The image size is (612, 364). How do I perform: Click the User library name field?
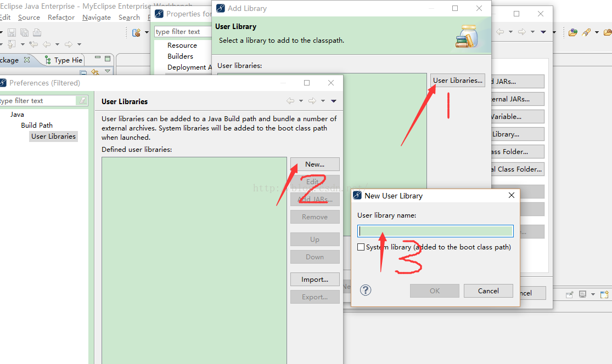click(x=435, y=231)
